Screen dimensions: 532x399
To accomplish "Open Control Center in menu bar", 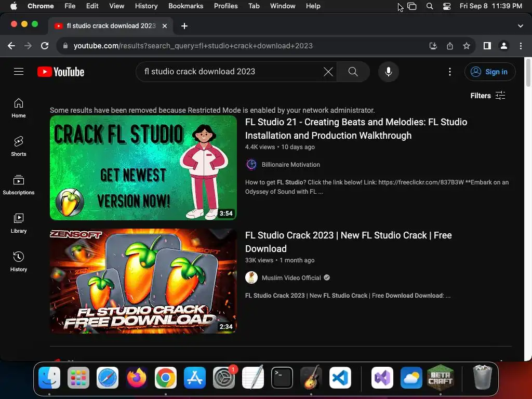I will pos(447,6).
